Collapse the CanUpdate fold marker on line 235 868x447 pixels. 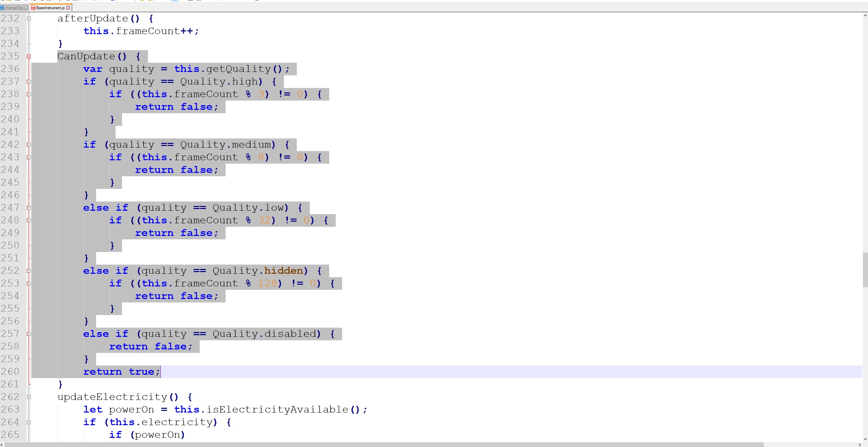(29, 57)
